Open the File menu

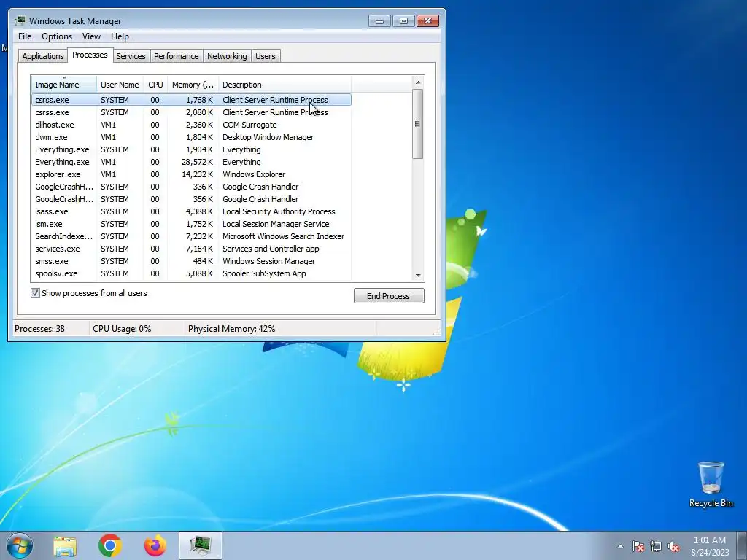pos(25,36)
